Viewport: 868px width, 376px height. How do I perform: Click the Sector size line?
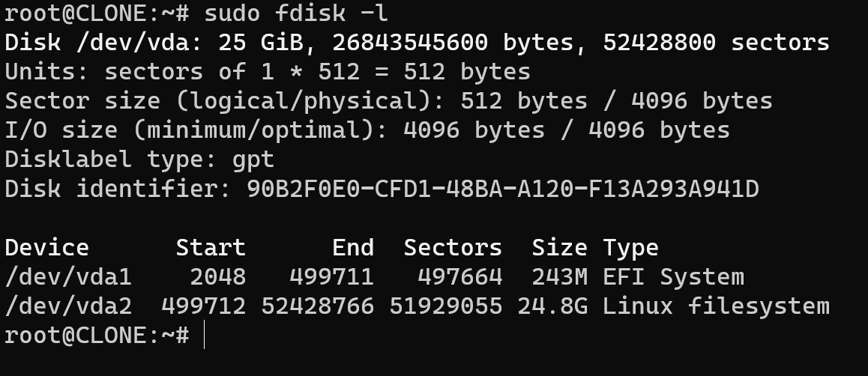[x=388, y=101]
